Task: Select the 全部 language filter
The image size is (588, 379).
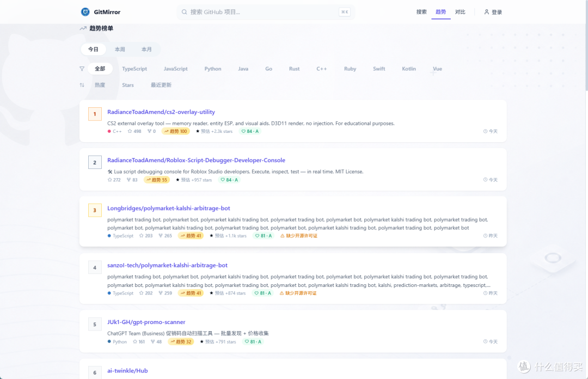Action: point(100,69)
